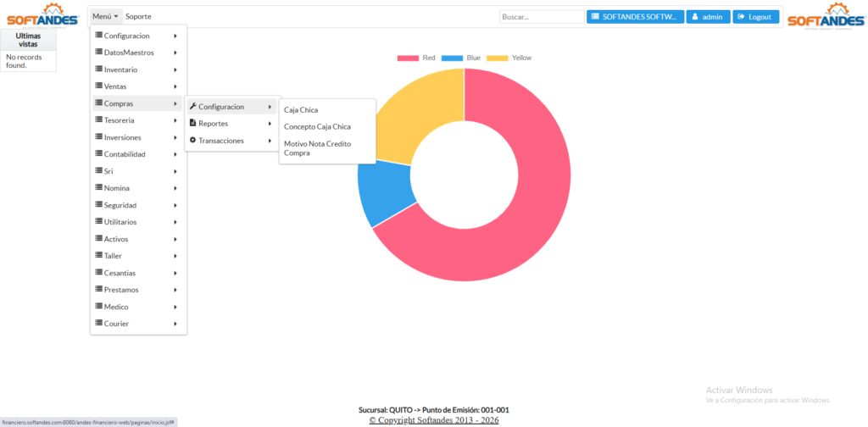Click the list icon beside Inventario
The image size is (868, 427).
(x=98, y=69)
